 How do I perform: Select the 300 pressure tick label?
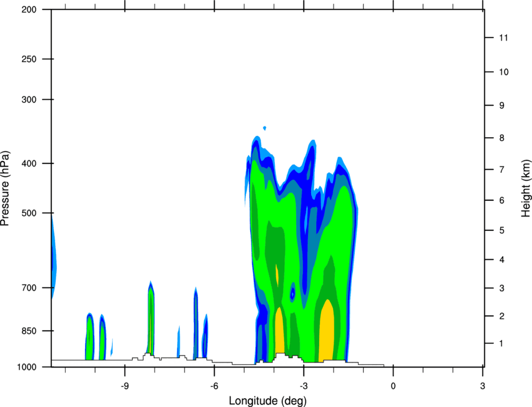click(x=29, y=100)
